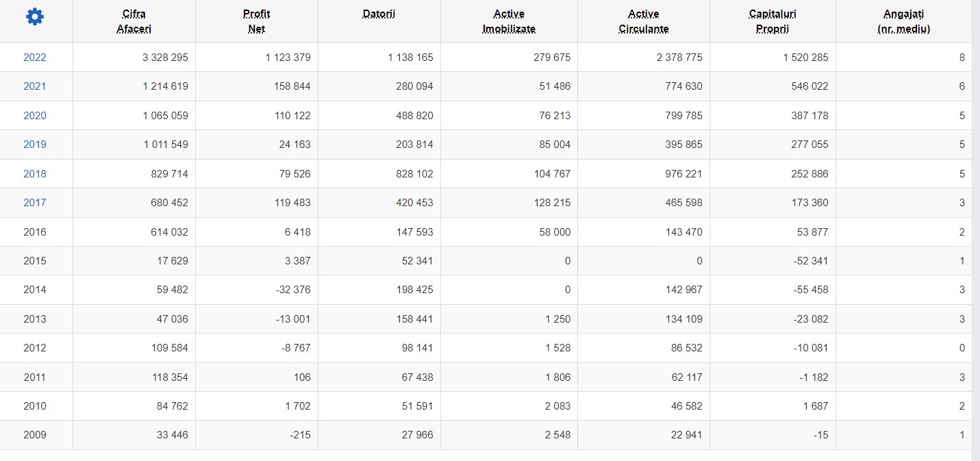Open the 2022 year link
980x461 pixels.
tap(35, 58)
